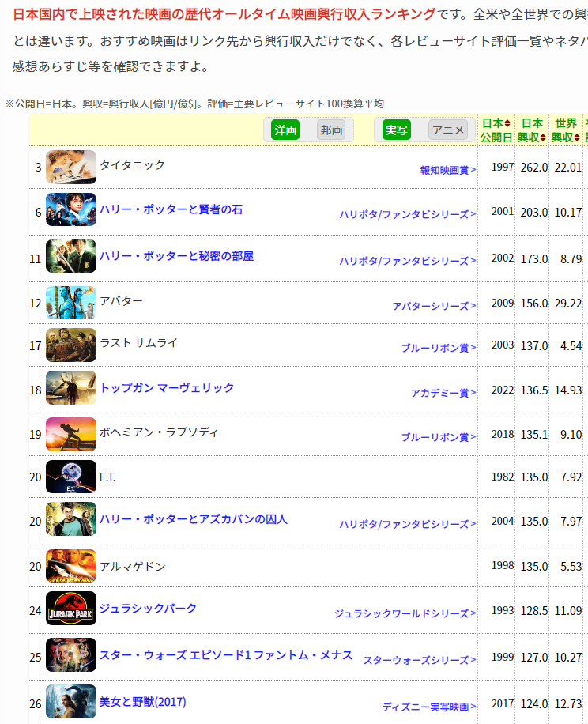The height and width of the screenshot is (724, 588).
Task: Follow アバターシリーズ link
Action: [435, 306]
